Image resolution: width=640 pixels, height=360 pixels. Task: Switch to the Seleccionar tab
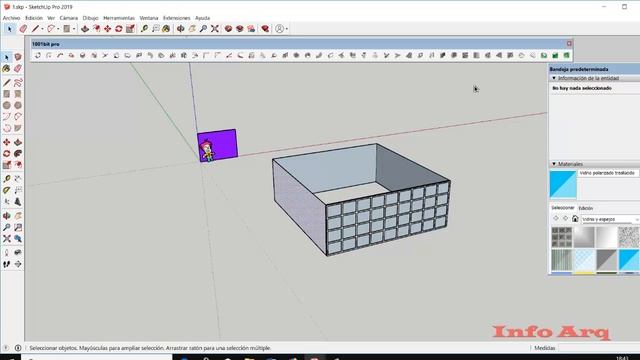562,208
